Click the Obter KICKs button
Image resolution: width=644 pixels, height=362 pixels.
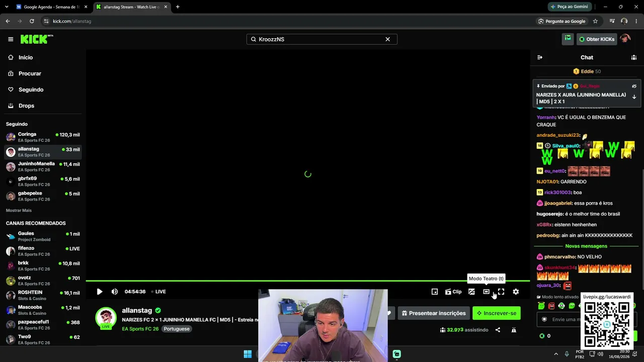click(x=597, y=39)
